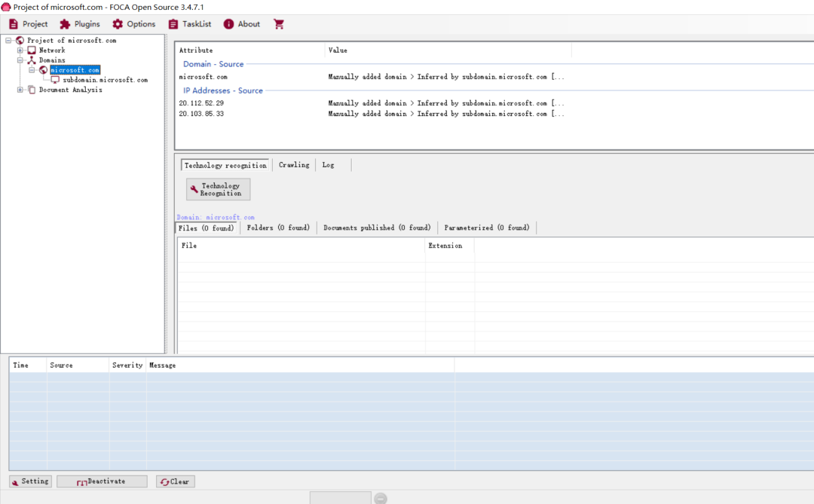The image size is (814, 504).
Task: Click the Project document icon in menu bar
Action: (x=14, y=24)
